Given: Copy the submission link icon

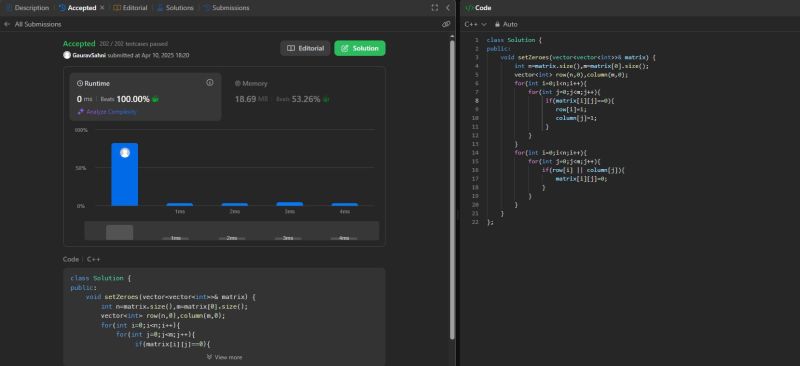Looking at the screenshot, I should tap(446, 24).
